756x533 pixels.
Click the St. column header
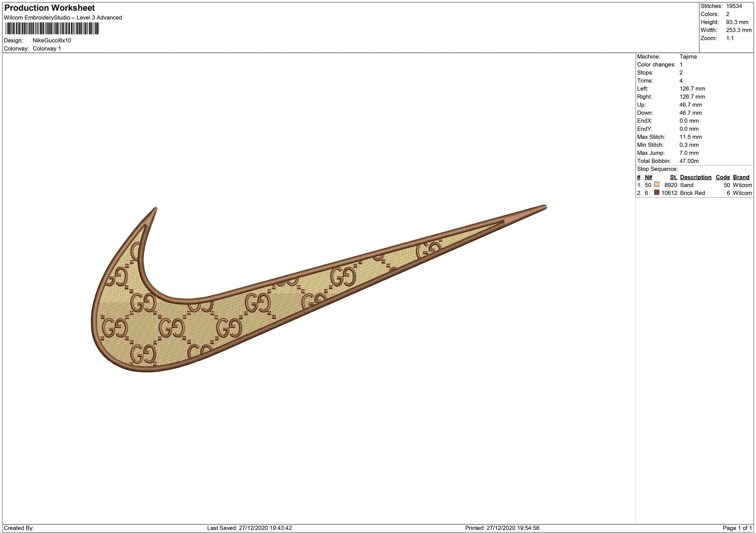[674, 177]
